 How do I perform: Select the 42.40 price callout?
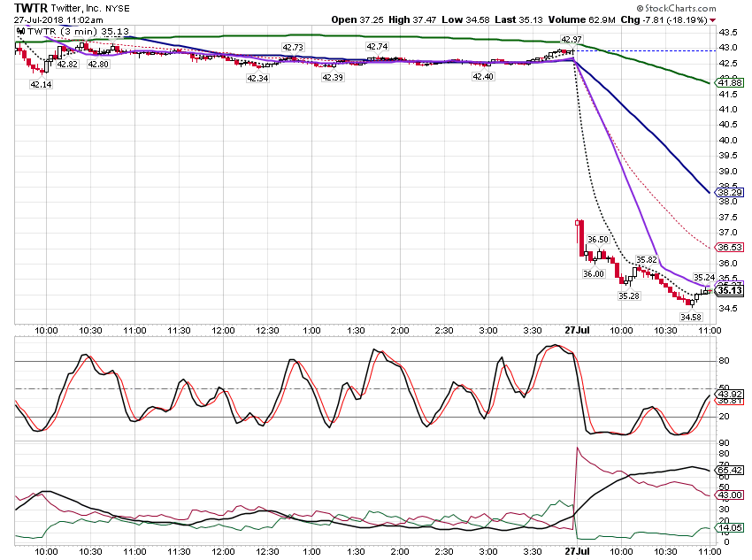tap(483, 76)
